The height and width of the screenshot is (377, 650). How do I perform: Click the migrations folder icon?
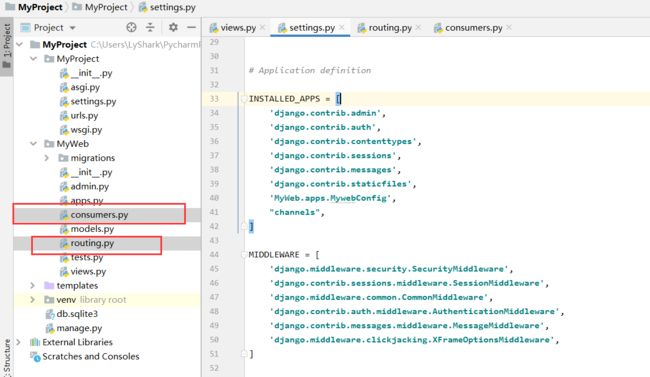(x=63, y=158)
